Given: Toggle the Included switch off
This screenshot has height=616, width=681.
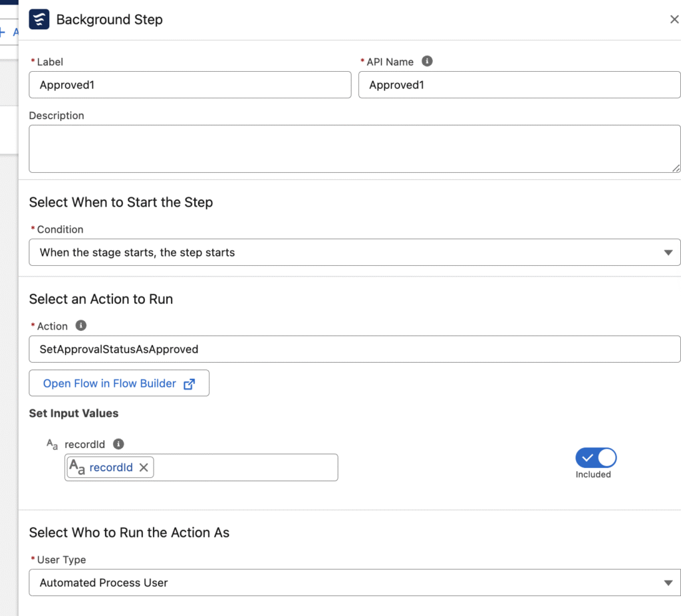Looking at the screenshot, I should (596, 458).
